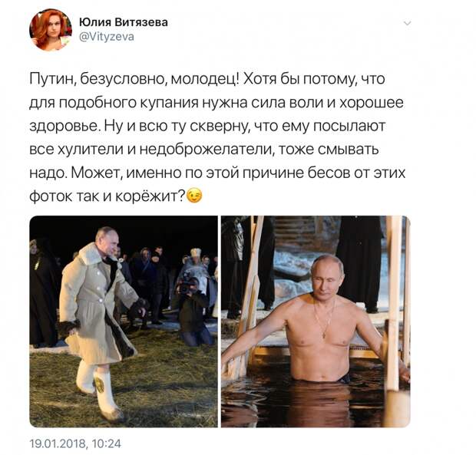This screenshot has width=476, height=455.
Task: Click the line starting 'Путин, безусловно, молодец!'
Action: (207, 79)
